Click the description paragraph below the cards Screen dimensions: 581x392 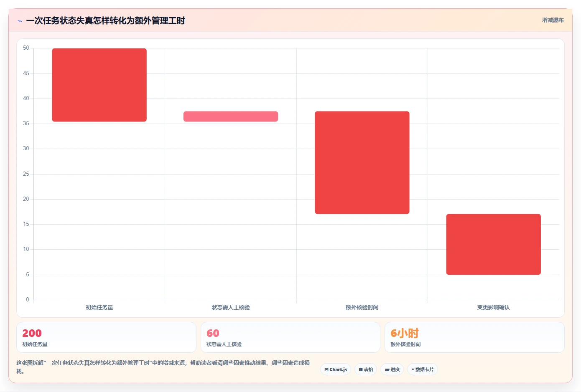click(x=163, y=367)
